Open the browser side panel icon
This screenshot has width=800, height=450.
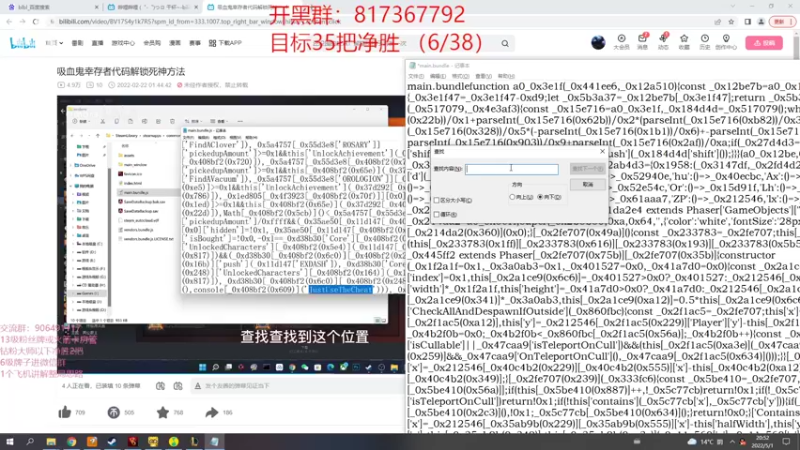(747, 22)
